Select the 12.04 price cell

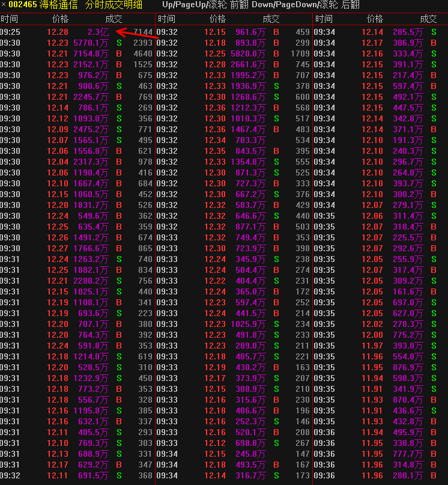point(58,162)
